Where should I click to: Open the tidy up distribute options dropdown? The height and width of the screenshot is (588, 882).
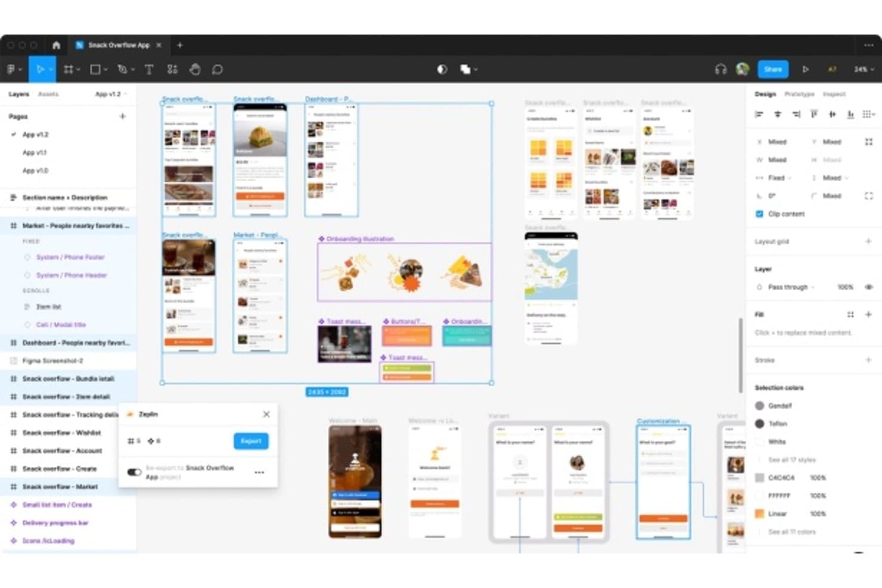[x=869, y=114]
